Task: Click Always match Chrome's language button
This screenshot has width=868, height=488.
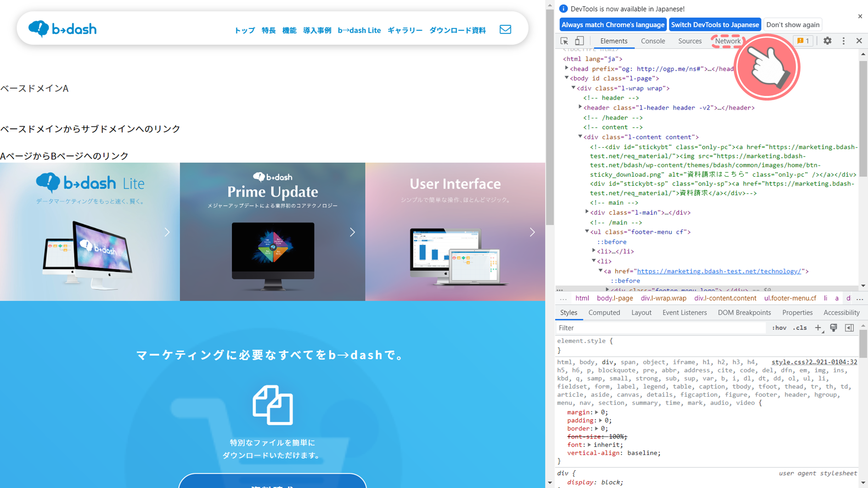Action: click(613, 25)
